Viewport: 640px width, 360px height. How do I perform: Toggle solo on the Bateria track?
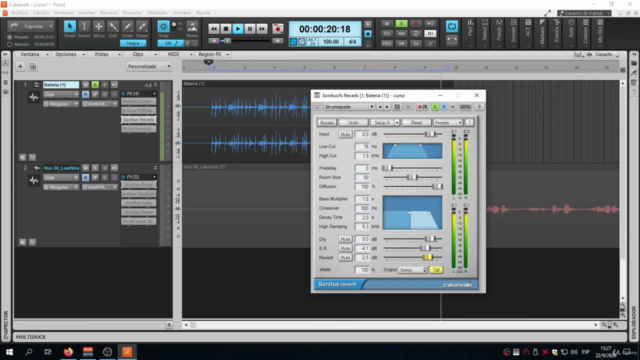(x=95, y=84)
